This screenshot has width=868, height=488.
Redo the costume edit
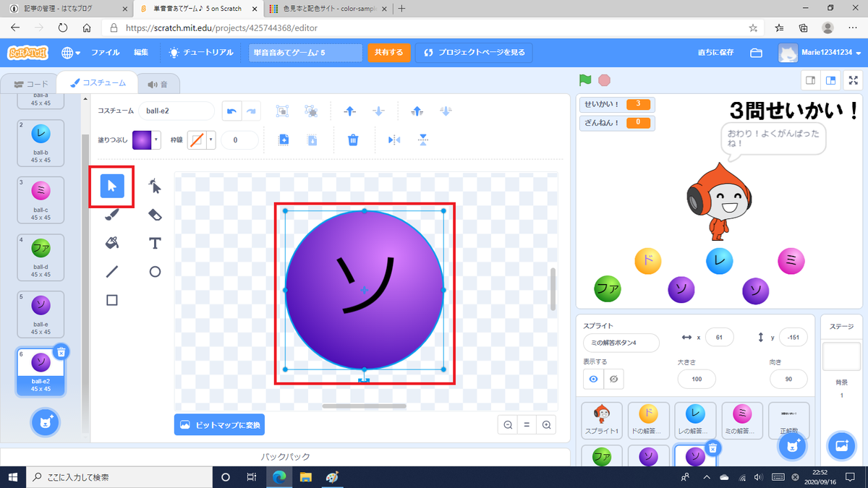pos(251,111)
